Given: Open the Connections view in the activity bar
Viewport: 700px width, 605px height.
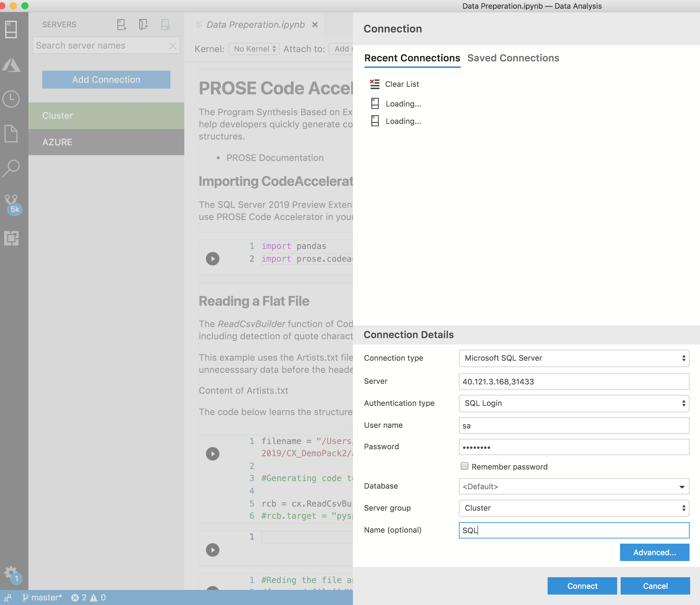Looking at the screenshot, I should pyautogui.click(x=11, y=29).
